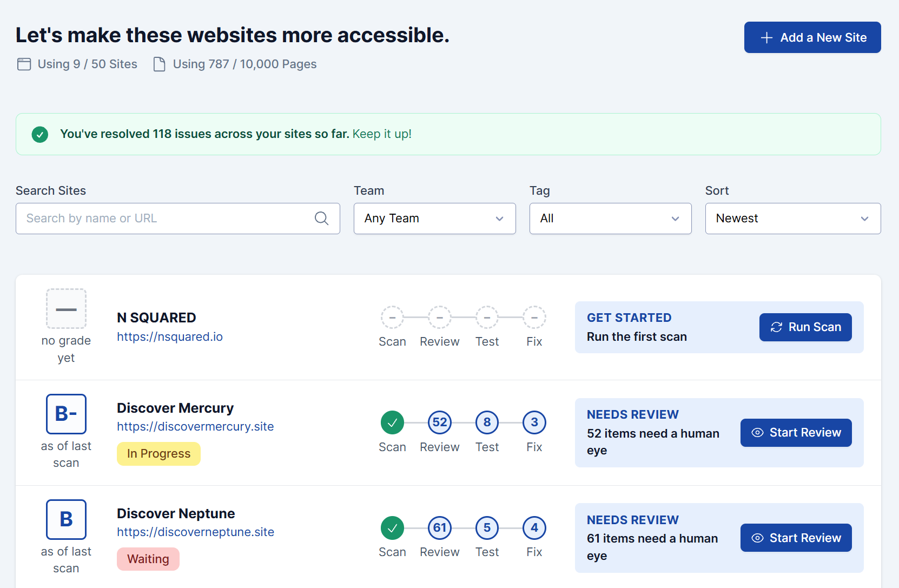This screenshot has width=899, height=588.
Task: Click the Fix step showing 4
Action: [x=534, y=528]
